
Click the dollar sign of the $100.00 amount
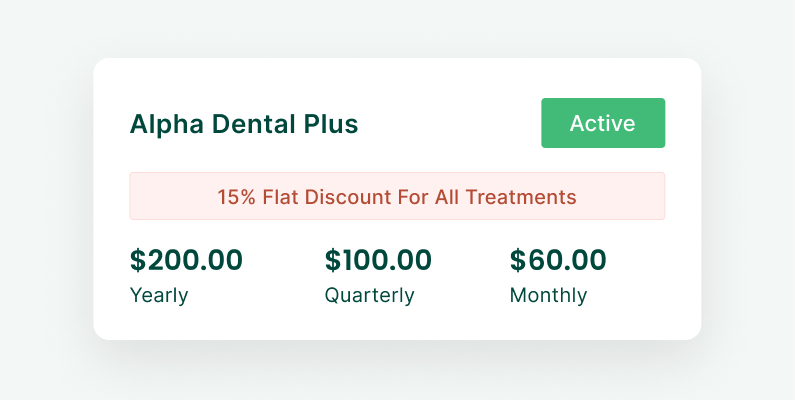(x=333, y=260)
